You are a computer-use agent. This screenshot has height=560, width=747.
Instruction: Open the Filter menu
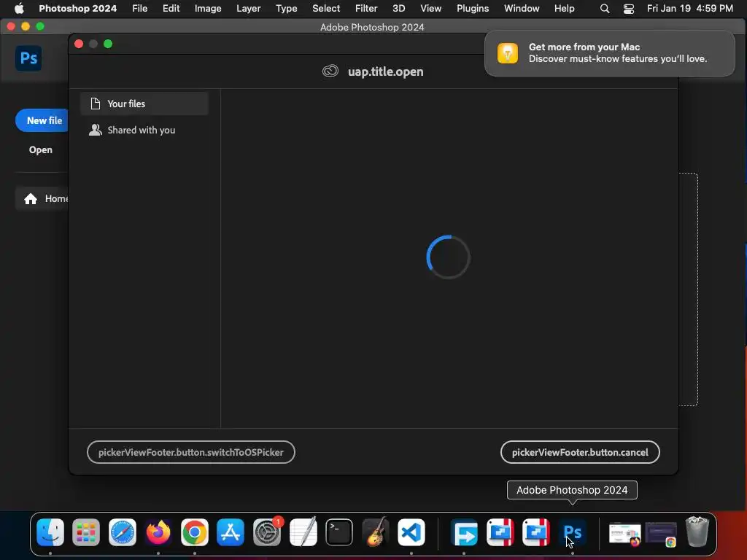(x=366, y=8)
